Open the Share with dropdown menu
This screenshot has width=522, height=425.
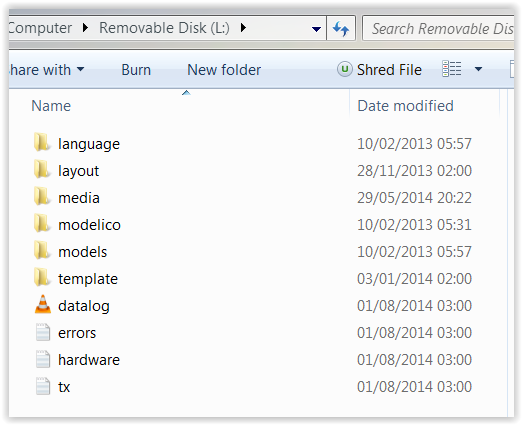(46, 70)
